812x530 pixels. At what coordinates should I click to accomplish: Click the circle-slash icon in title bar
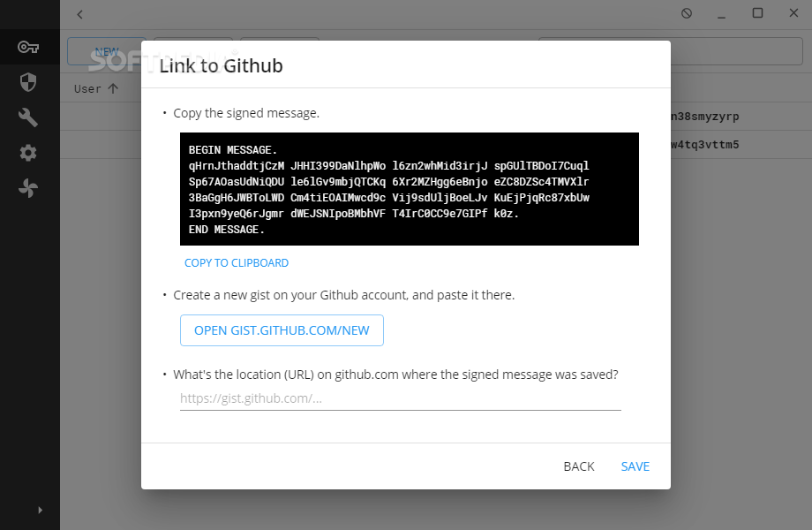(x=687, y=13)
